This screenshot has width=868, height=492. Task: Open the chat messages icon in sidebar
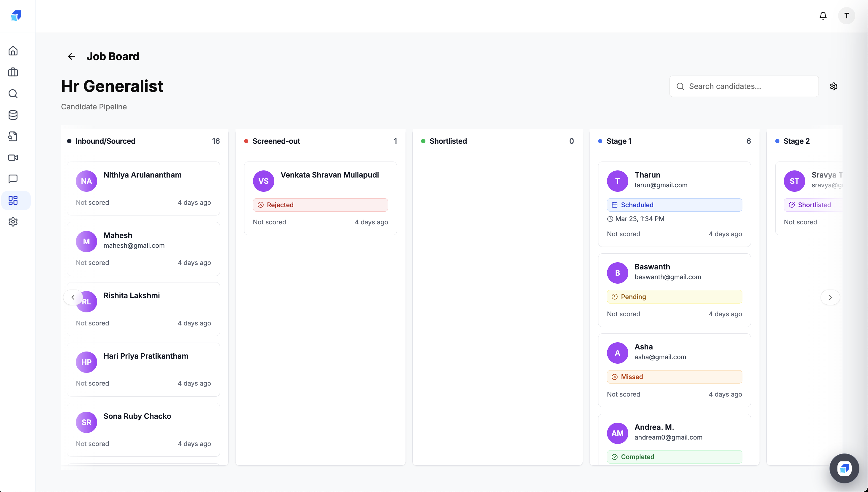[x=13, y=179]
